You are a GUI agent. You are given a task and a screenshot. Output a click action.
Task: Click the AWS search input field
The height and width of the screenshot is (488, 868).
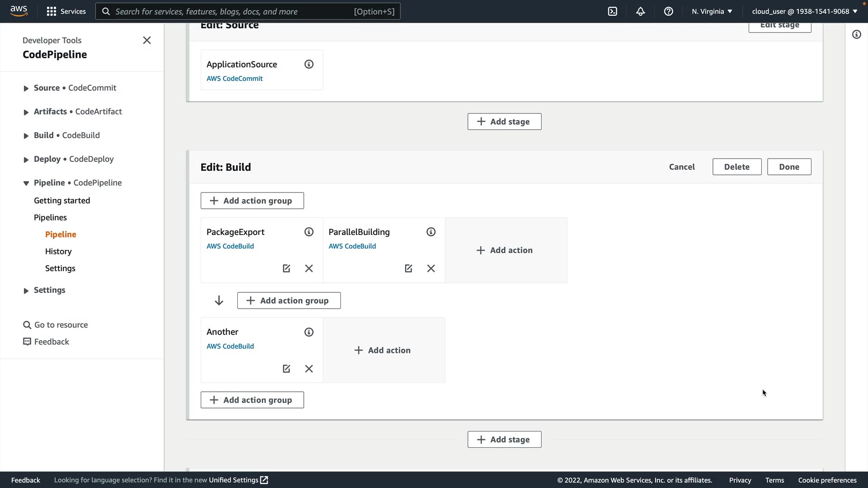(x=233, y=11)
